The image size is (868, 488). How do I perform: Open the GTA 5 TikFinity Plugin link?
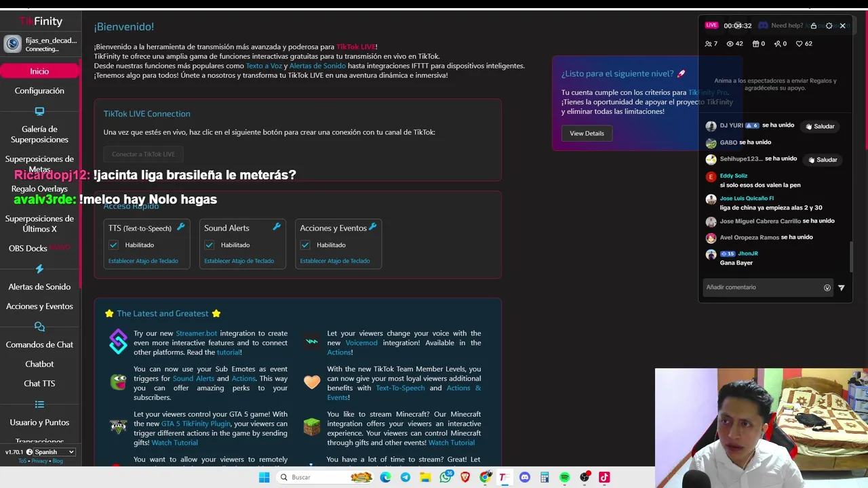[x=196, y=424]
